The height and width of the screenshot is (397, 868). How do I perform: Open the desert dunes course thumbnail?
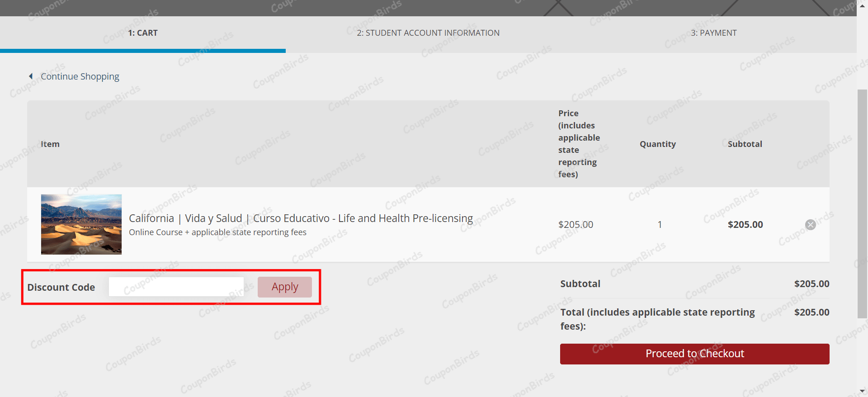81,224
